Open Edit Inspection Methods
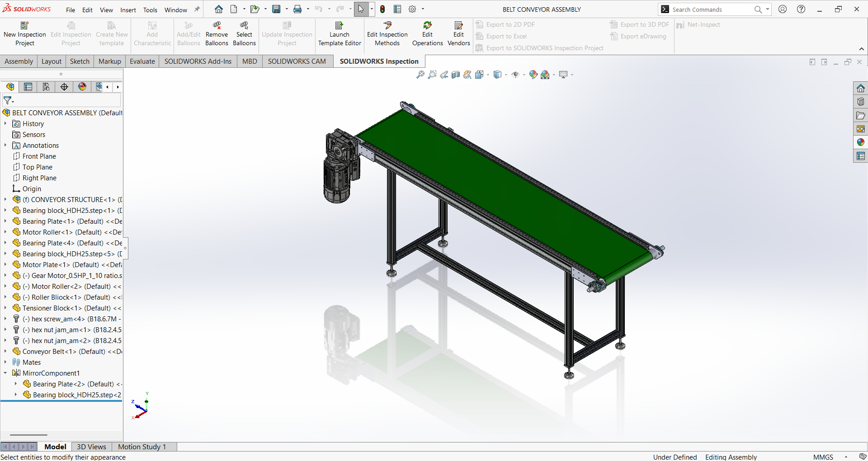This screenshot has height=461, width=868. [387, 34]
